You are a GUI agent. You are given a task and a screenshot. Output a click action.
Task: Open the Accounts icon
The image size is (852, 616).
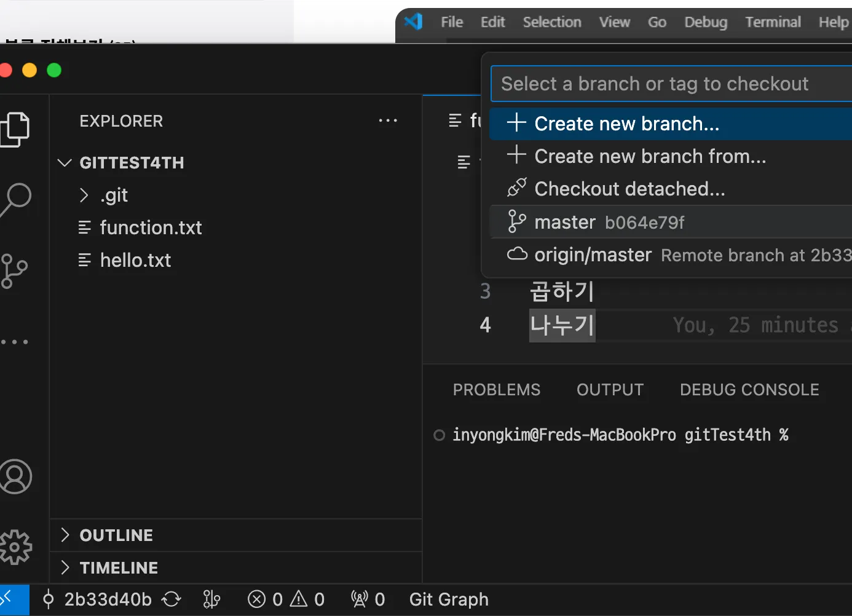(x=16, y=476)
